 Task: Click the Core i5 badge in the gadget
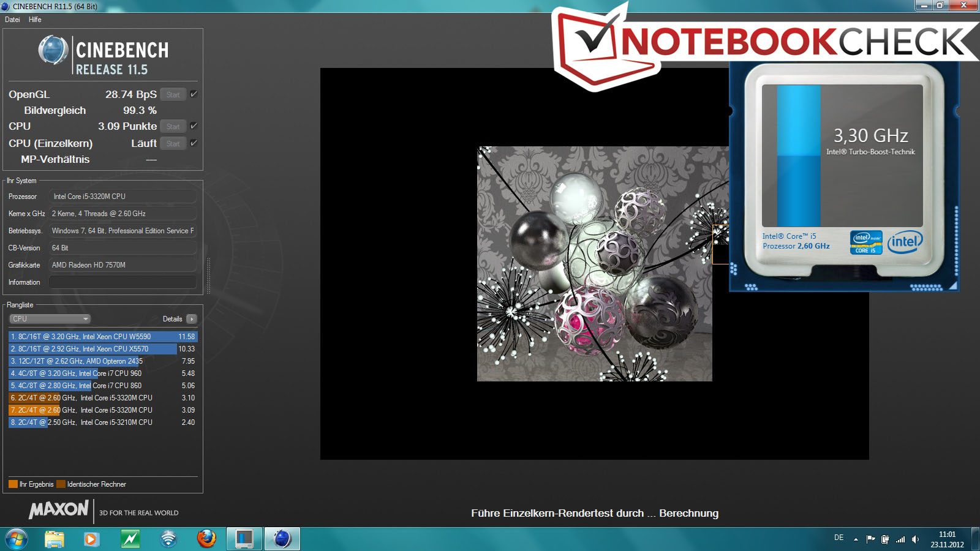click(866, 242)
